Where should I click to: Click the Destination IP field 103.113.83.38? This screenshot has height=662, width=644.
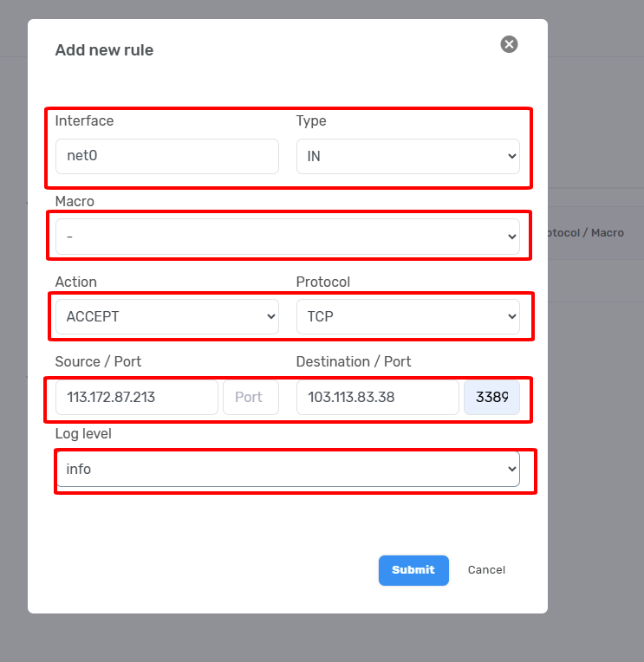click(x=377, y=397)
